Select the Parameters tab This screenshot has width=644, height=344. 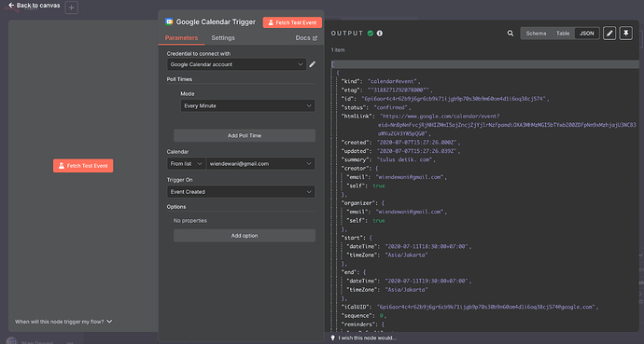coord(181,37)
